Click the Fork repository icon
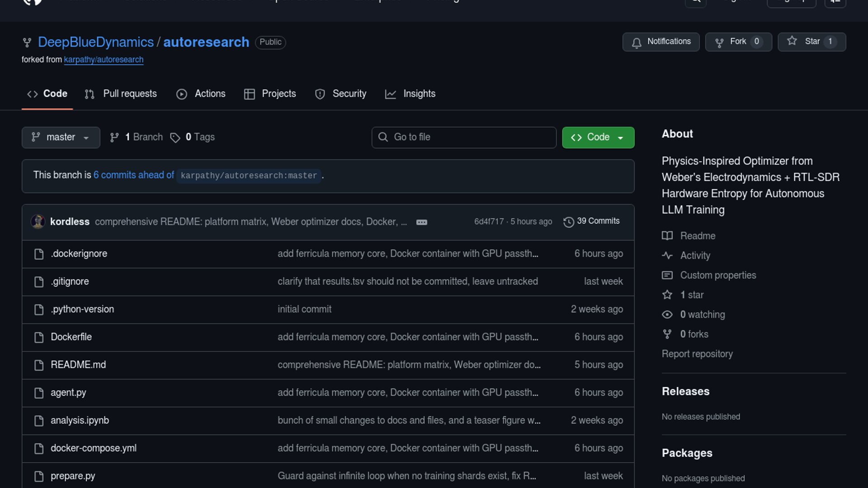Screen dimensions: 868x488 719,42
